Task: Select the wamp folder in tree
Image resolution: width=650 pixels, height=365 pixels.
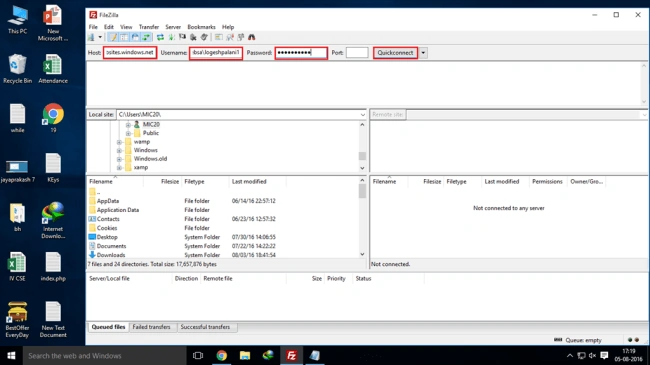Action: click(x=142, y=142)
